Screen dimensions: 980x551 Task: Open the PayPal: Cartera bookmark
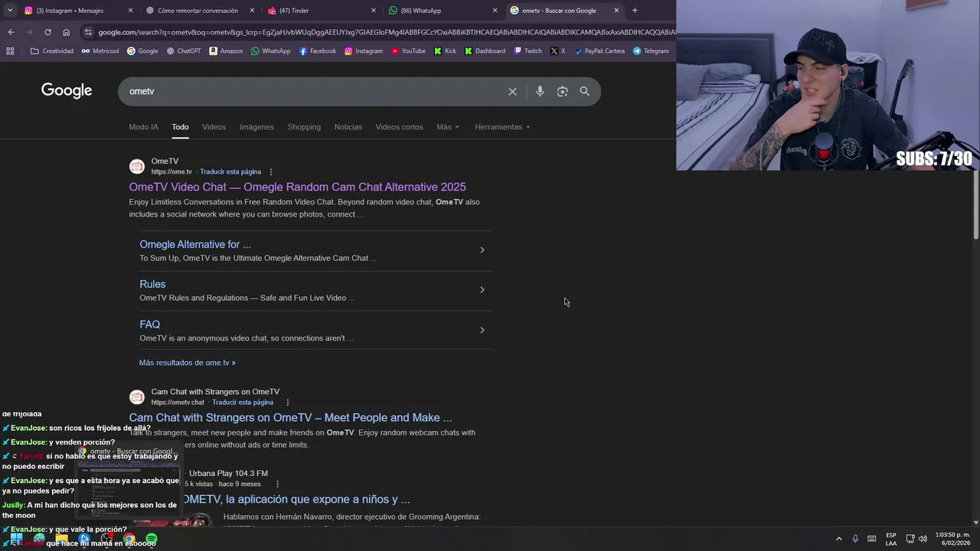[599, 51]
